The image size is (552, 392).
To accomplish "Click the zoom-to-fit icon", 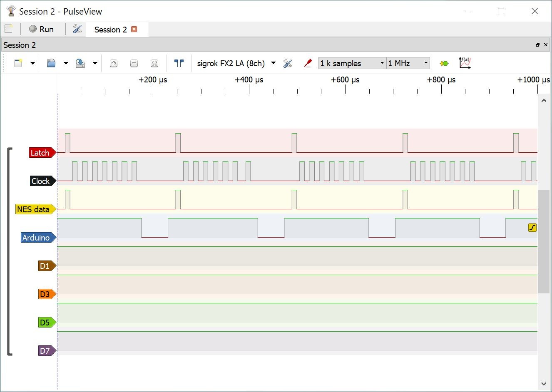I will click(x=154, y=63).
